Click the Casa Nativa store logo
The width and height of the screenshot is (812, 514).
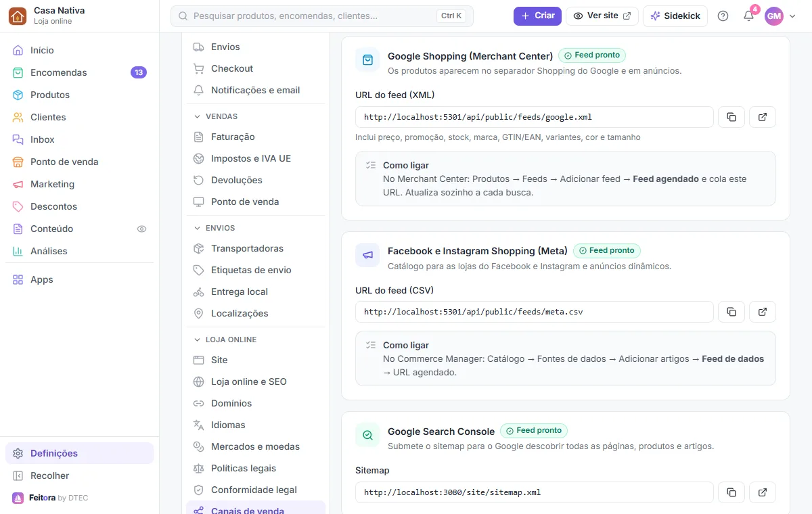pyautogui.click(x=18, y=16)
